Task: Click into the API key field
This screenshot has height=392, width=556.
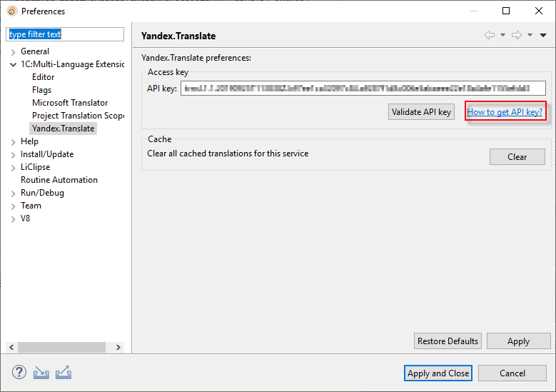Action: coord(363,89)
